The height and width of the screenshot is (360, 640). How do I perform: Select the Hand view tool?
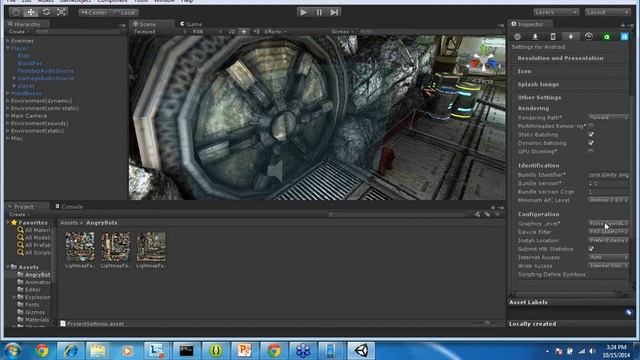click(x=16, y=12)
